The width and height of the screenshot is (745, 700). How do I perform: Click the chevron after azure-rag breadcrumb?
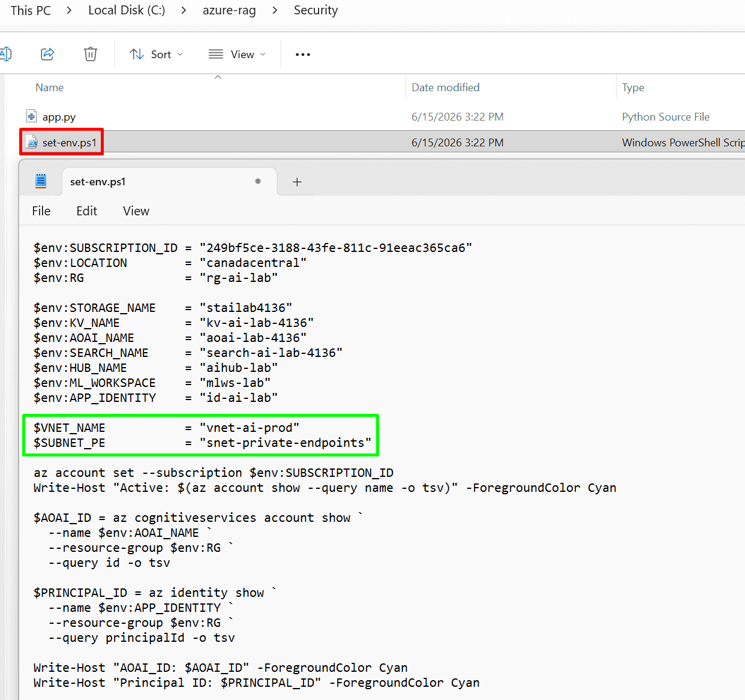[275, 10]
